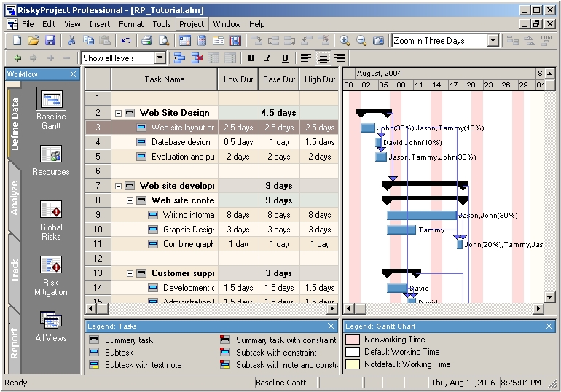Click the 0.5 days Low Dur cell

pos(238,142)
